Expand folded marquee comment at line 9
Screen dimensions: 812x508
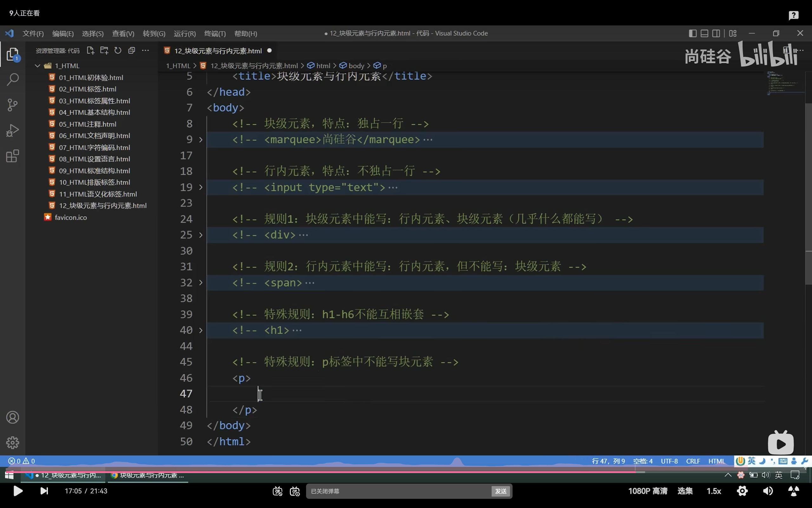(x=201, y=139)
